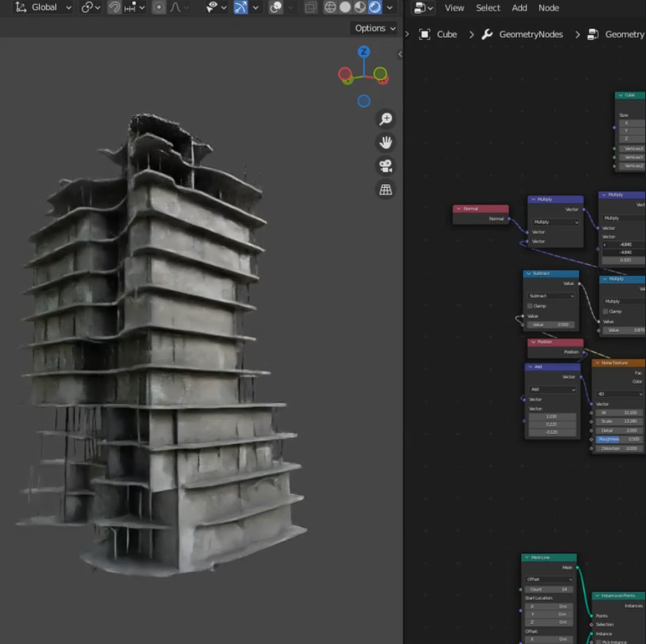Enable Clamp checkbox in Subtract node
This screenshot has width=646, height=644.
pos(530,306)
